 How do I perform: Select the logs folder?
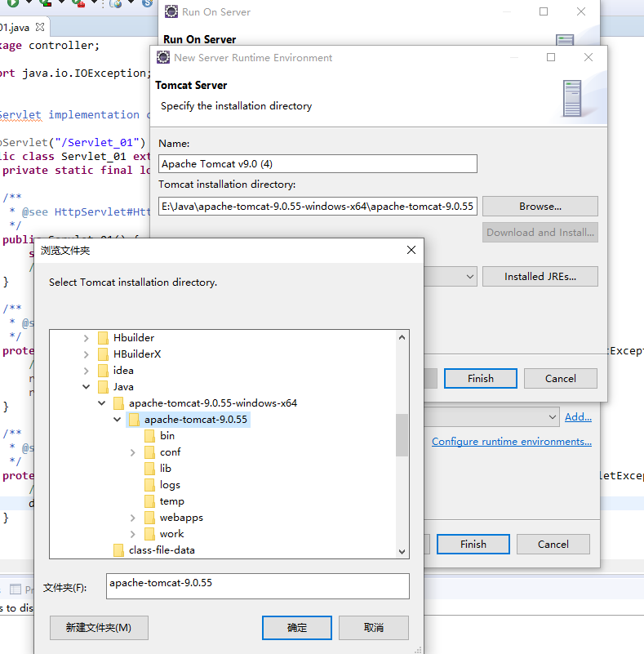(x=170, y=485)
